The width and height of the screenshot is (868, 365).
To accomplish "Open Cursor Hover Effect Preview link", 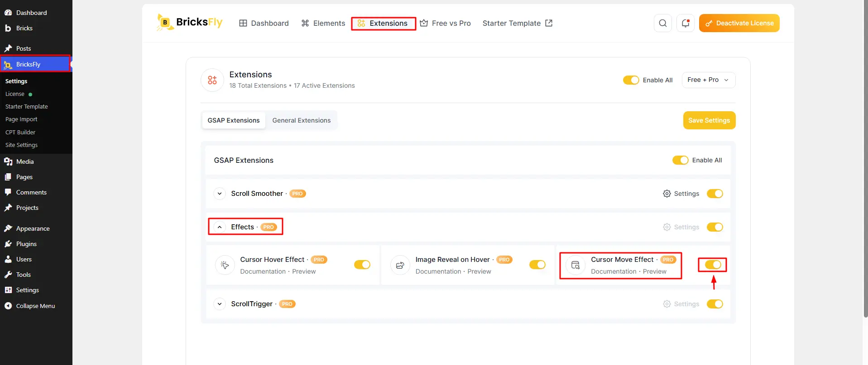I will (x=304, y=271).
